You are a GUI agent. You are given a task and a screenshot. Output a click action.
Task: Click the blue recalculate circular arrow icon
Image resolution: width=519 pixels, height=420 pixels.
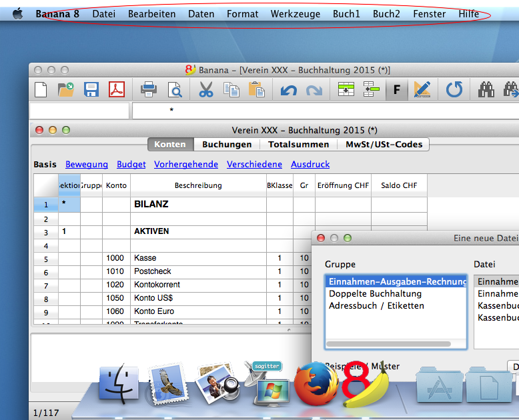pyautogui.click(x=454, y=89)
